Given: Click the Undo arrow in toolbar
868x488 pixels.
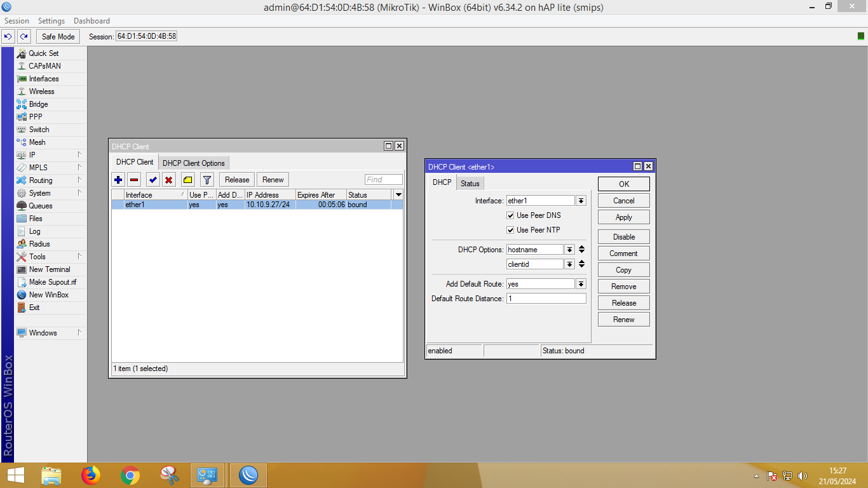Looking at the screenshot, I should point(8,37).
